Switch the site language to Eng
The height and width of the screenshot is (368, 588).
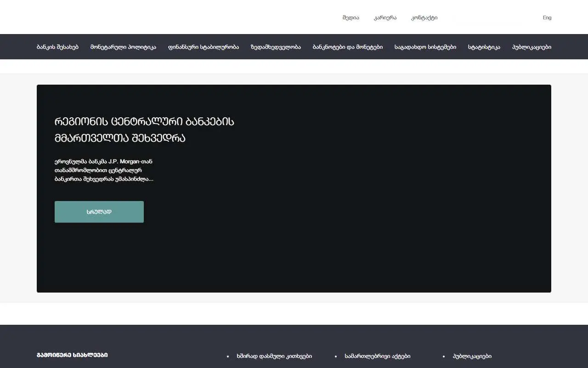[x=547, y=18]
